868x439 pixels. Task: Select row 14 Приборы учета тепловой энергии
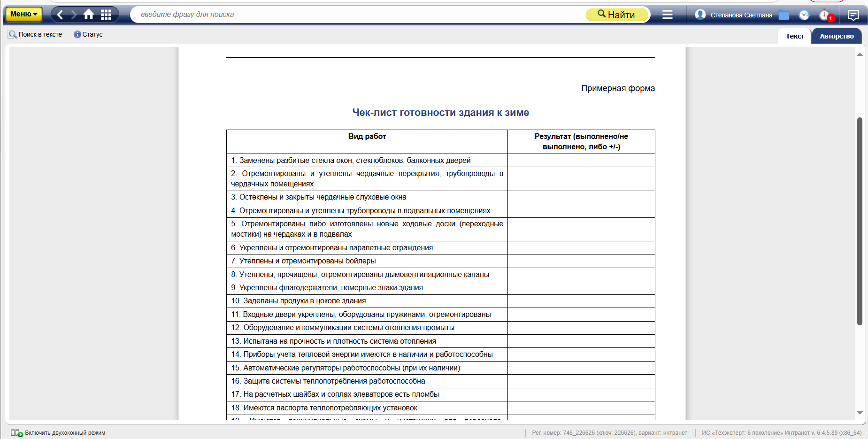367,354
